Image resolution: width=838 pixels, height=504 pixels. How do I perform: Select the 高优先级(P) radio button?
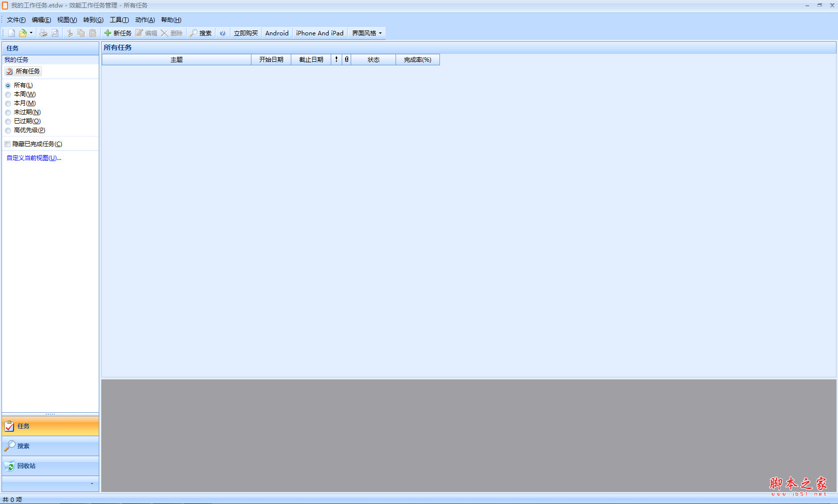click(x=8, y=130)
